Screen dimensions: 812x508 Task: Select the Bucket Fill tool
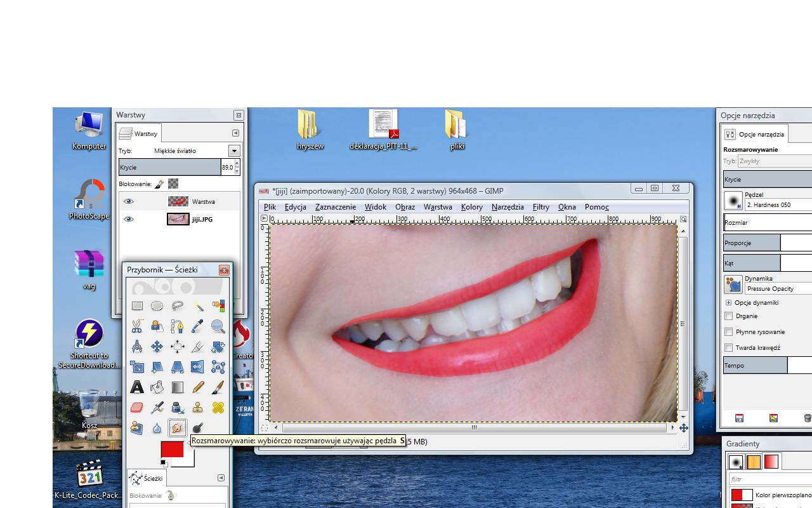pos(157,387)
